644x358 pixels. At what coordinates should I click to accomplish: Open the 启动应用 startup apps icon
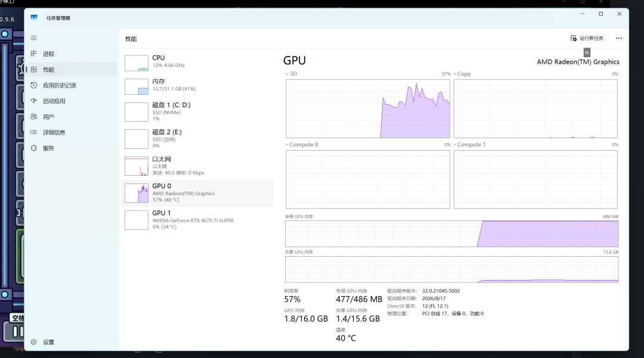(33, 101)
